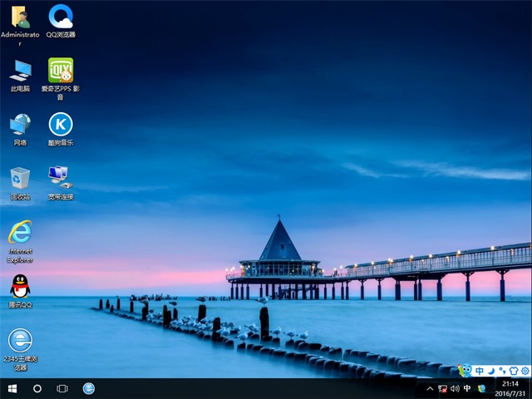The width and height of the screenshot is (532, 399).
Task: Select the 网络 network desktop icon
Action: (20, 125)
